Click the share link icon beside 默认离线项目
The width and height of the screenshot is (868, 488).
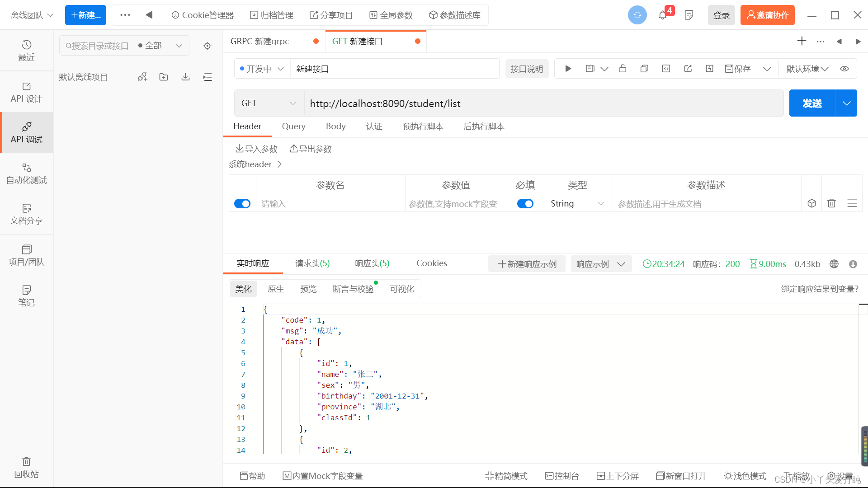pyautogui.click(x=142, y=77)
